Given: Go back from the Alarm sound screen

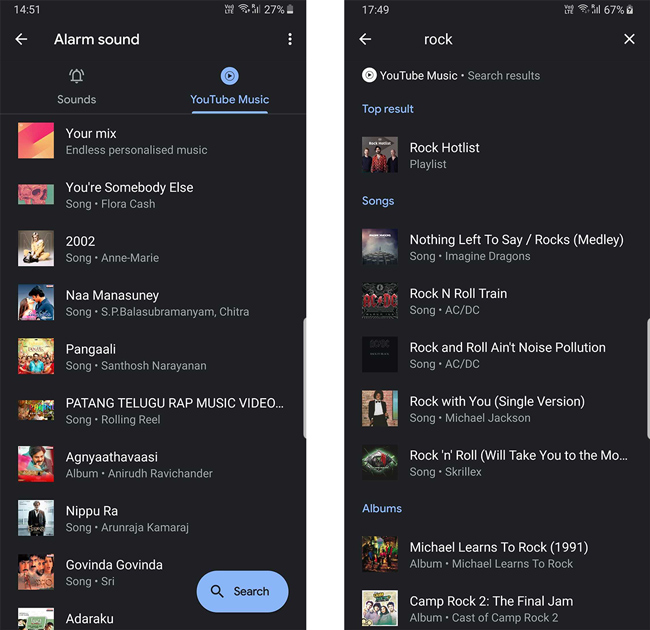Looking at the screenshot, I should 21,39.
